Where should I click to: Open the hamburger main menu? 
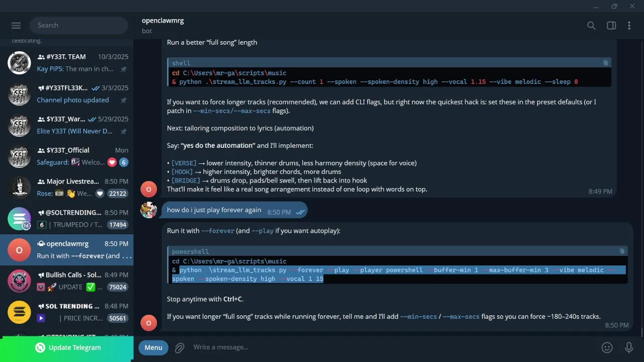(x=16, y=26)
